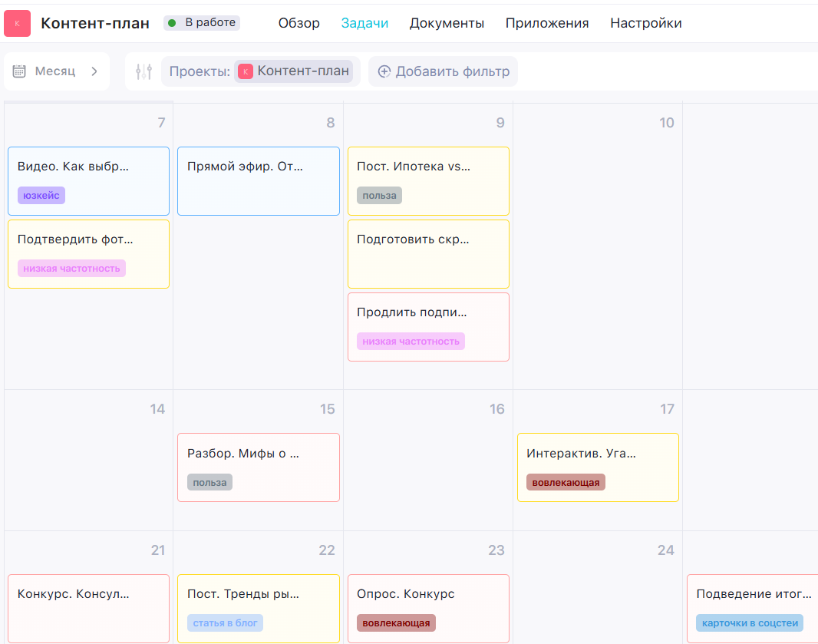Select calendar day 16
818x644 pixels.
(x=496, y=409)
